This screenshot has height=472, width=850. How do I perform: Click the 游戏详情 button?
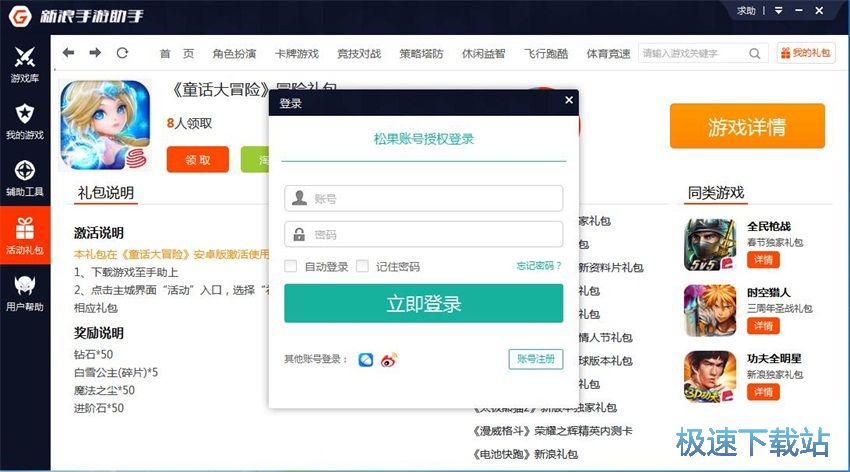(747, 126)
